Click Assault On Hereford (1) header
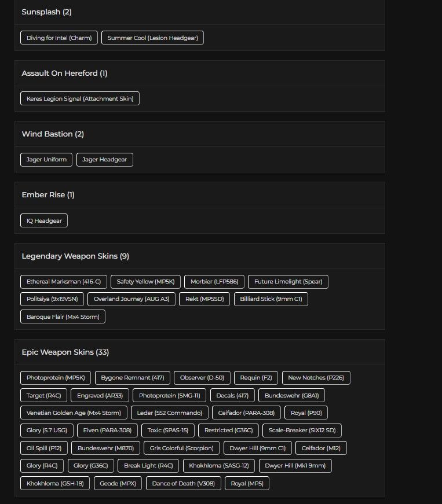The height and width of the screenshot is (504, 442). click(64, 73)
